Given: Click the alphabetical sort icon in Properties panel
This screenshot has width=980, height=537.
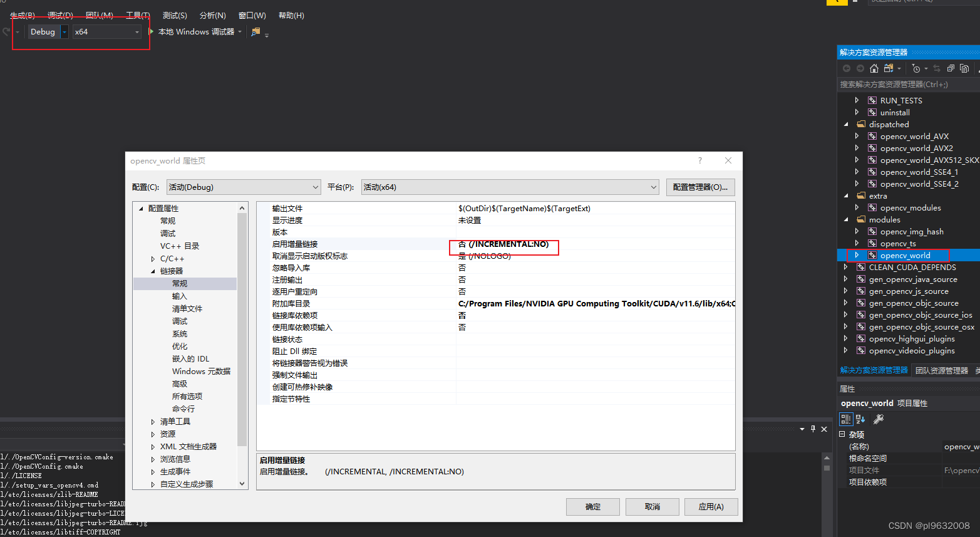Looking at the screenshot, I should 860,419.
